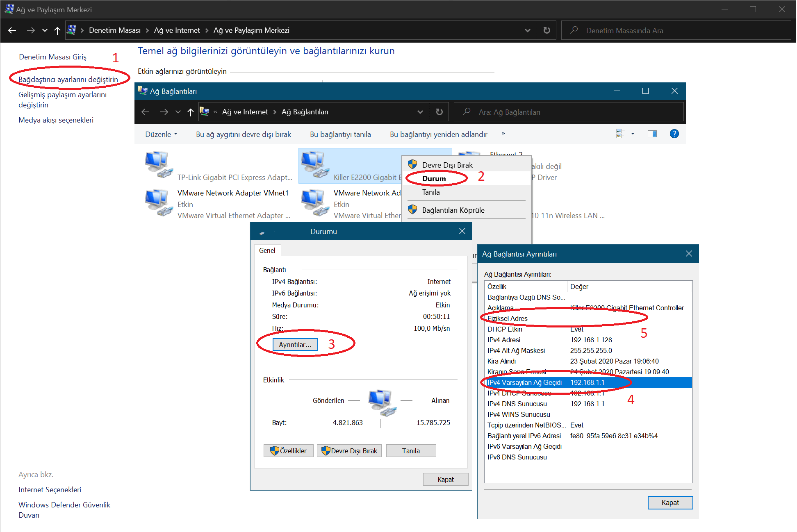Open Bağdaştırıcı ayarlarını değiştirin link
The image size is (797, 532).
68,79
